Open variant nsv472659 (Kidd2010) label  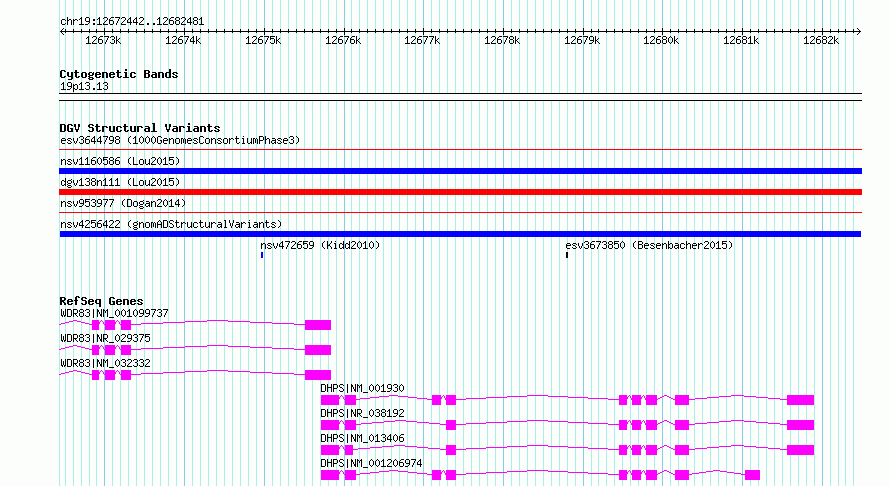tap(320, 245)
